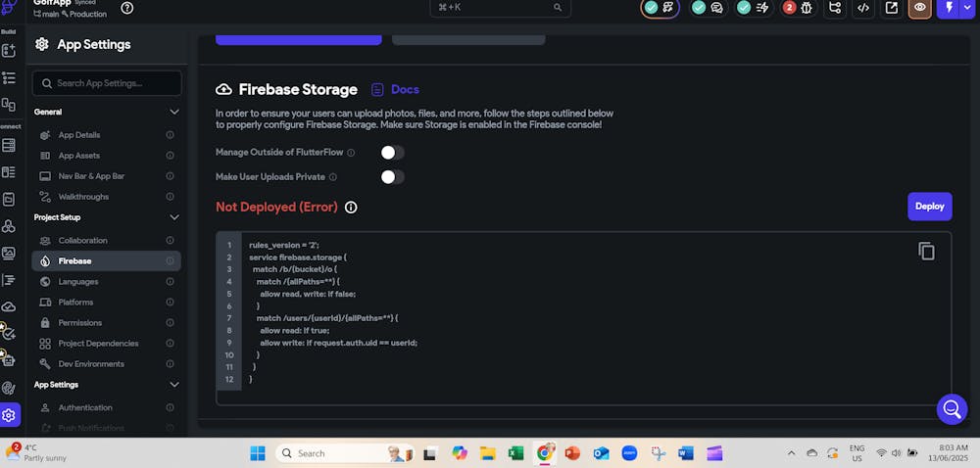Click the lightning bolt Test Mode button
This screenshot has width=980, height=468.
click(950, 8)
